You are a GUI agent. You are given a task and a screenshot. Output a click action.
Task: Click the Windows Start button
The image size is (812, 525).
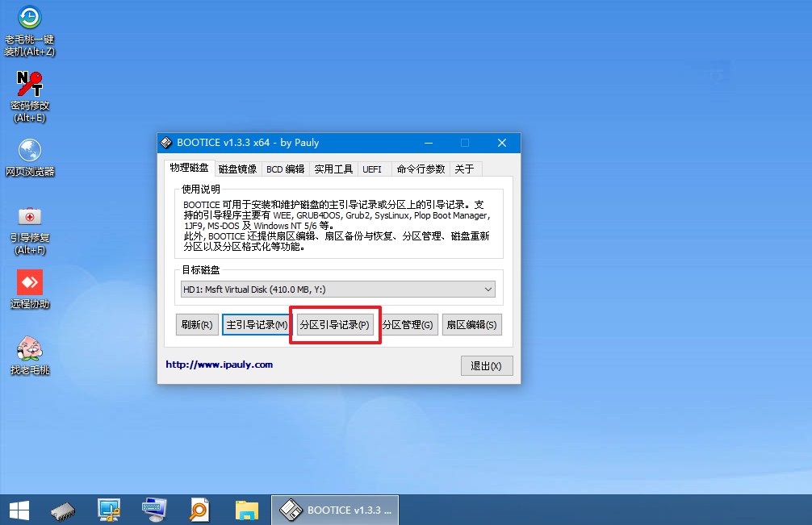pyautogui.click(x=19, y=510)
